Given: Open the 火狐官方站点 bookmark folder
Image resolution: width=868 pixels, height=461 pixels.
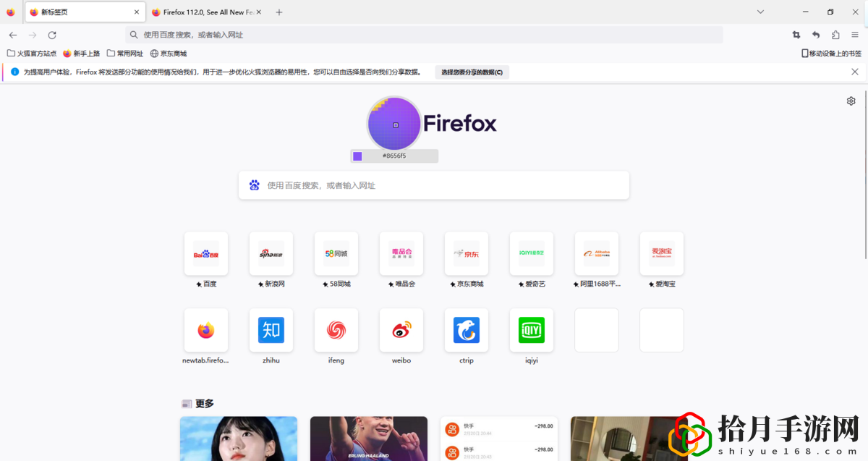Looking at the screenshot, I should (x=32, y=54).
